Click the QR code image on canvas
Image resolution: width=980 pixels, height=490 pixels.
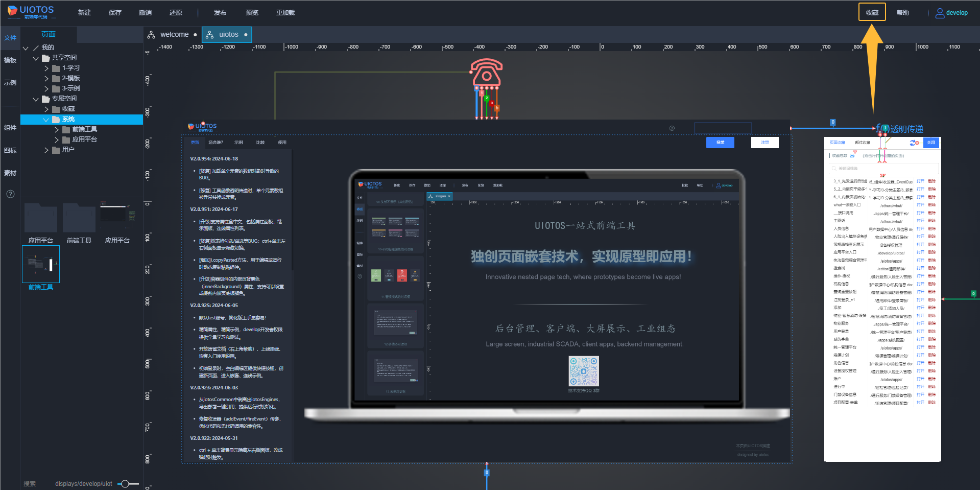pos(584,371)
